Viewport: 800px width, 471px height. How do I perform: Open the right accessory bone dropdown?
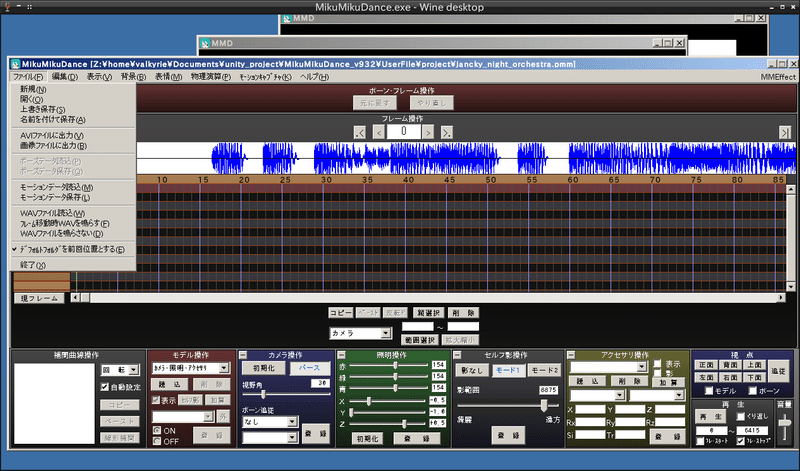point(679,395)
